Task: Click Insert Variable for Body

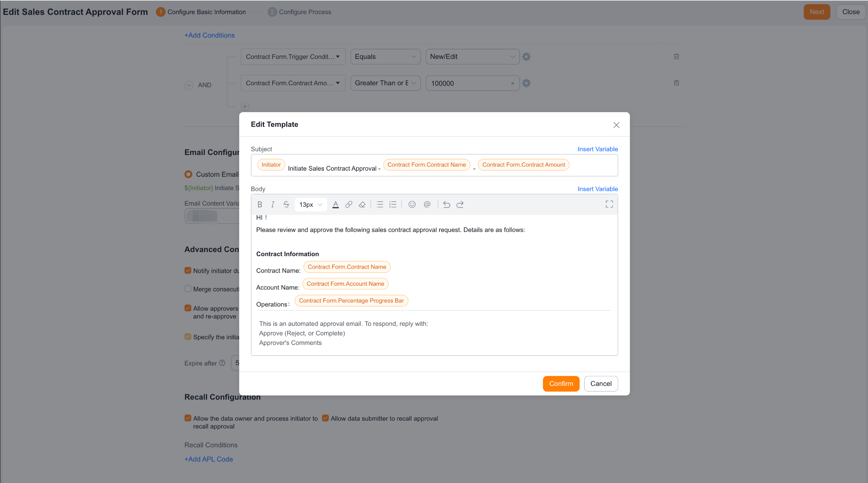Action: tap(597, 189)
